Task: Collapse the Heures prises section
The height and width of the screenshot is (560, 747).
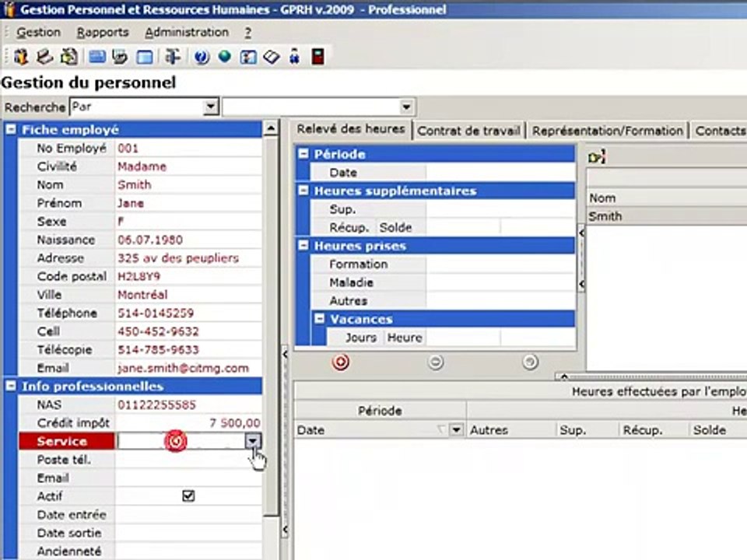Action: click(303, 246)
